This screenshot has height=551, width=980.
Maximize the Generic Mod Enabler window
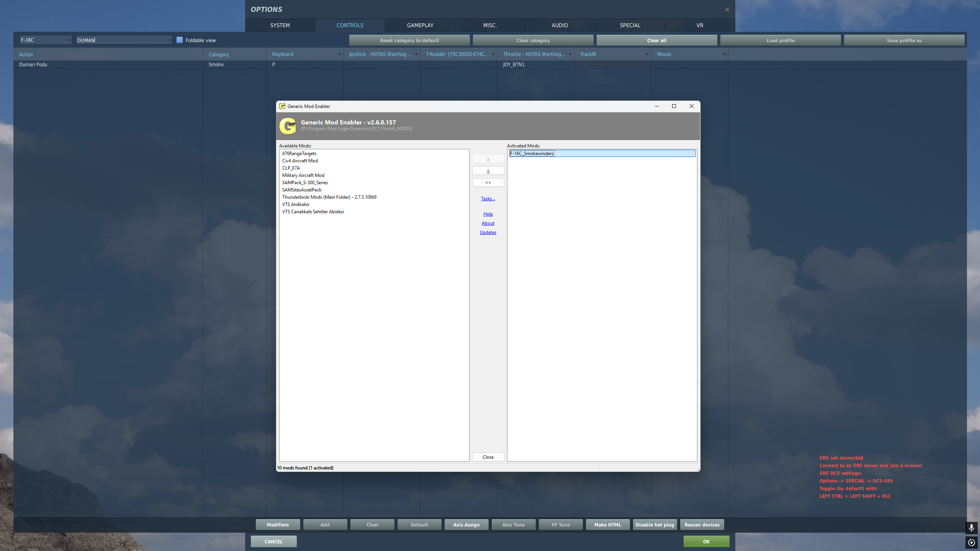point(674,106)
